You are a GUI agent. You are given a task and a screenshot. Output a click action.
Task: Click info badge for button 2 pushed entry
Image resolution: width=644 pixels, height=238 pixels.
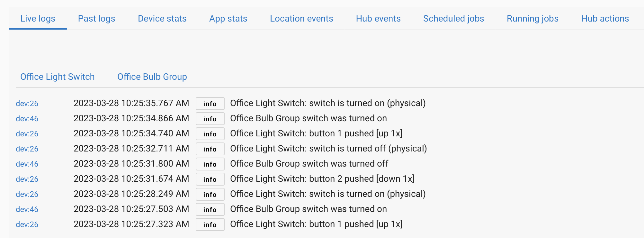point(210,179)
